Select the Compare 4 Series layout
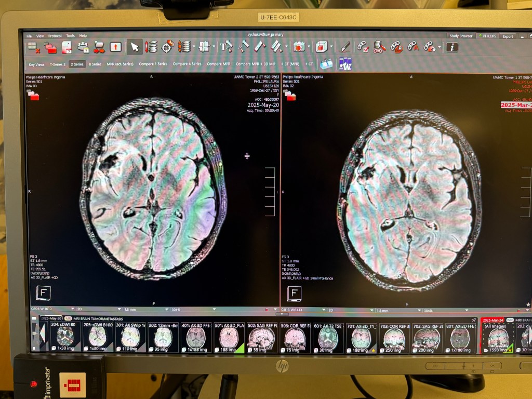The width and height of the screenshot is (532, 399). tap(187, 64)
